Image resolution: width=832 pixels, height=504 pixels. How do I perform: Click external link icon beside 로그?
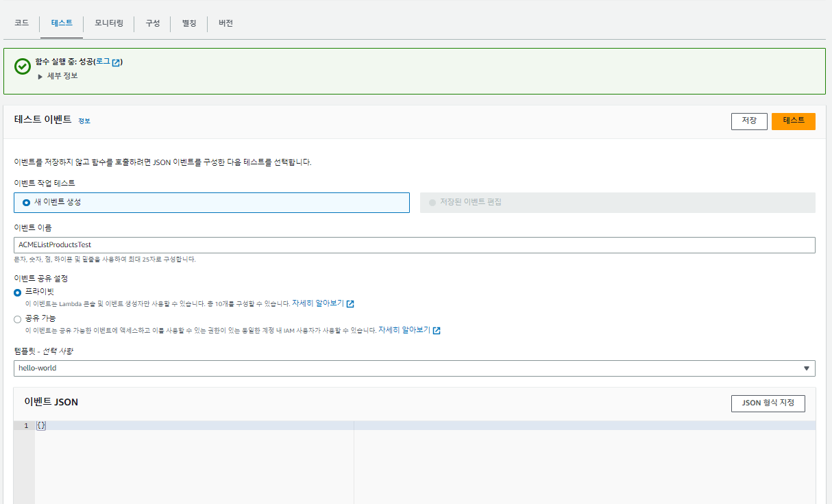point(117,62)
